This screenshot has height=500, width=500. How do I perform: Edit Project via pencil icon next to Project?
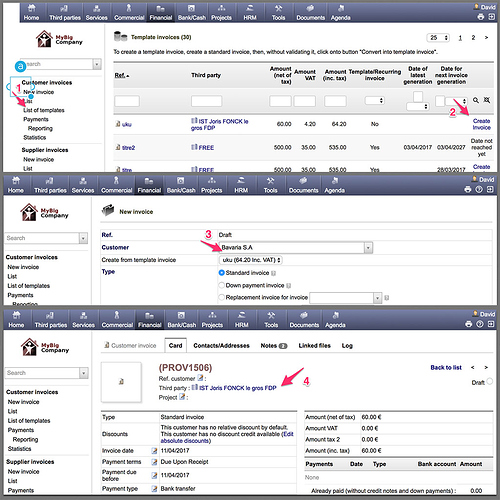tap(182, 397)
